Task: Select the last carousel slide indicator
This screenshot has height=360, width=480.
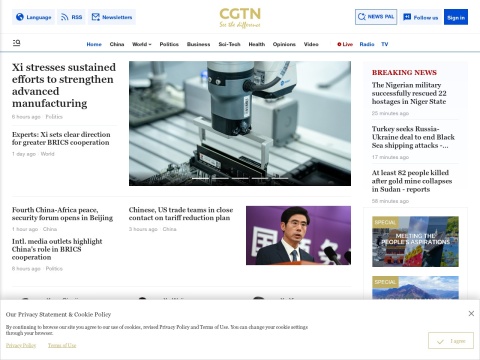Action: tap(279, 178)
